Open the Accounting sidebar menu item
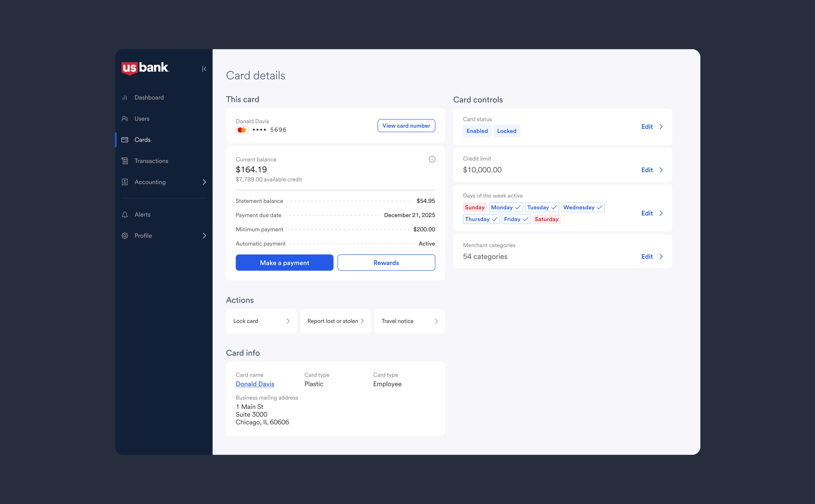Image resolution: width=815 pixels, height=504 pixels. click(150, 182)
